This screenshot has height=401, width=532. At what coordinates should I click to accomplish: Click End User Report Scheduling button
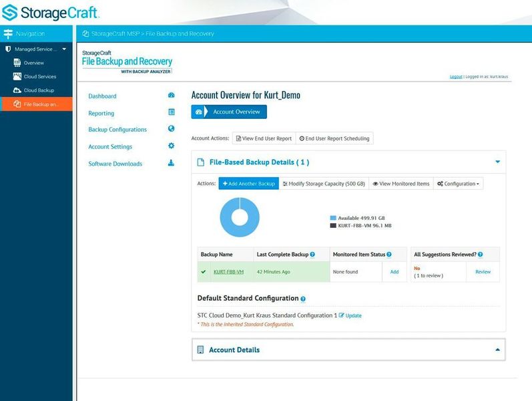[334, 138]
